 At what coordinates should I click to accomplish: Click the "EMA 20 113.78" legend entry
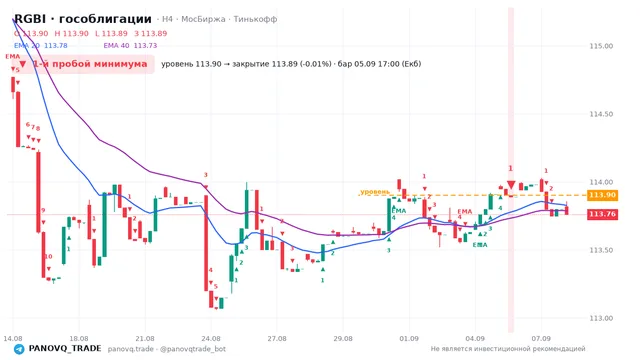pos(40,46)
